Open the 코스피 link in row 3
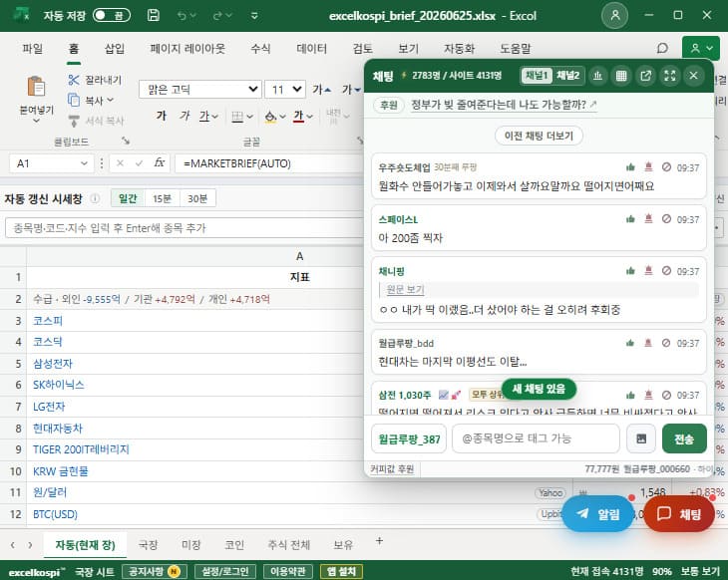The width and height of the screenshot is (728, 580). pyautogui.click(x=47, y=321)
